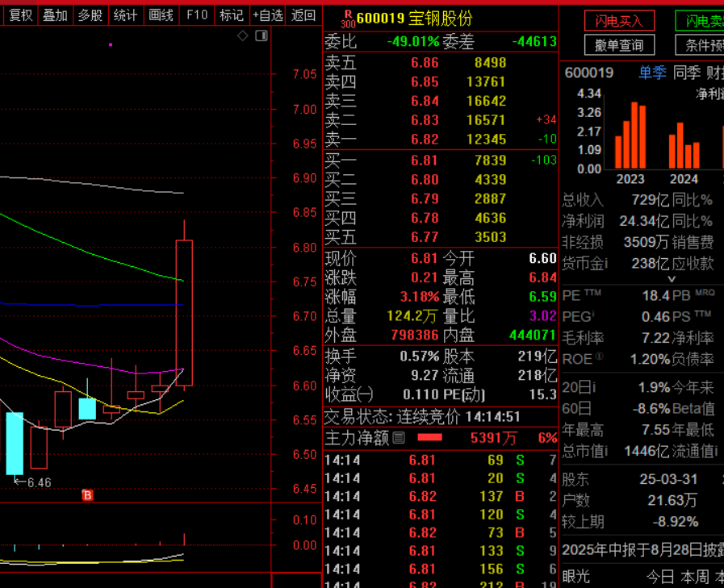Click the red B marker on the chart
The image size is (724, 588).
[x=87, y=495]
